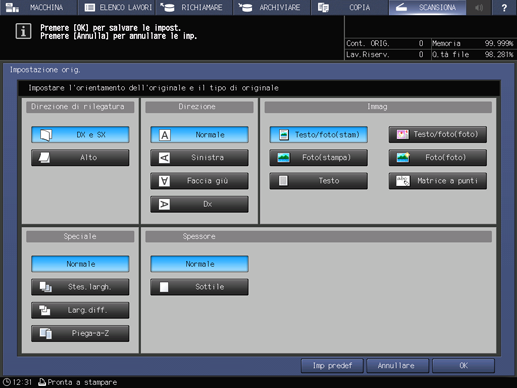Image resolution: width=517 pixels, height=388 pixels.
Task: Click the Cont. ORIG. counter
Action: pos(385,43)
